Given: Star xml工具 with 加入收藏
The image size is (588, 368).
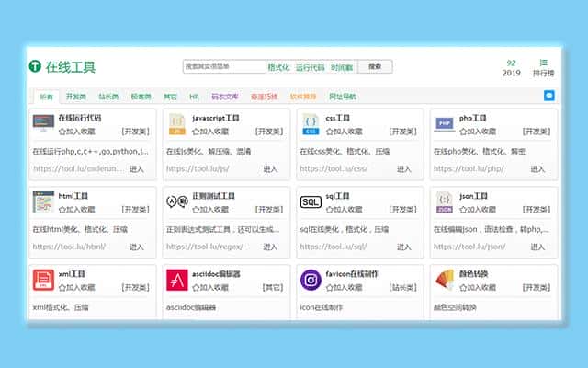Looking at the screenshot, I should 77,288.
